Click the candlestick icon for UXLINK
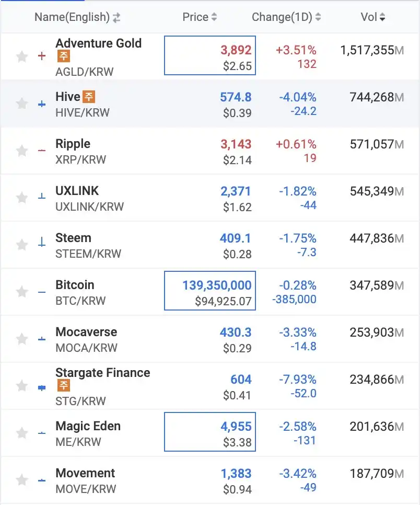420x505 pixels. point(42,196)
